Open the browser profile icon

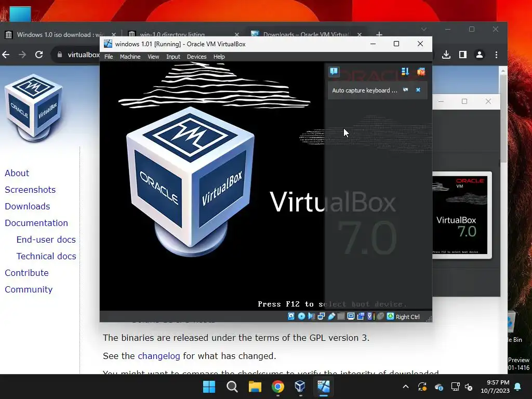point(480,55)
